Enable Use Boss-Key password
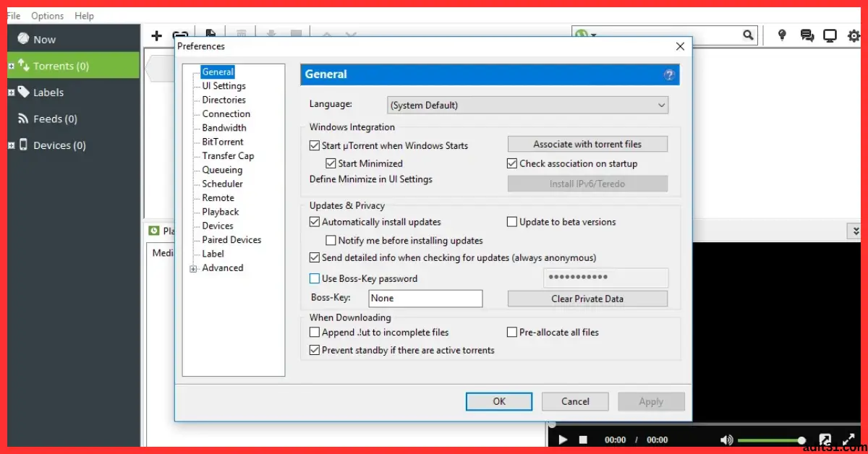The width and height of the screenshot is (868, 454). click(314, 278)
